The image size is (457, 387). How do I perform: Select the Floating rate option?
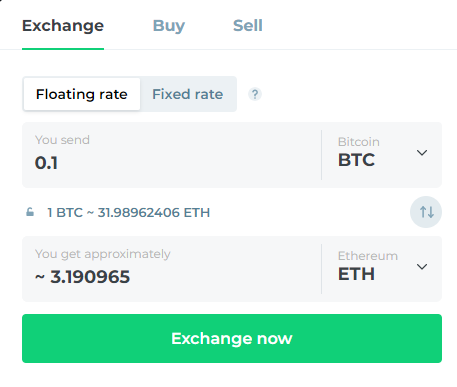coord(82,94)
